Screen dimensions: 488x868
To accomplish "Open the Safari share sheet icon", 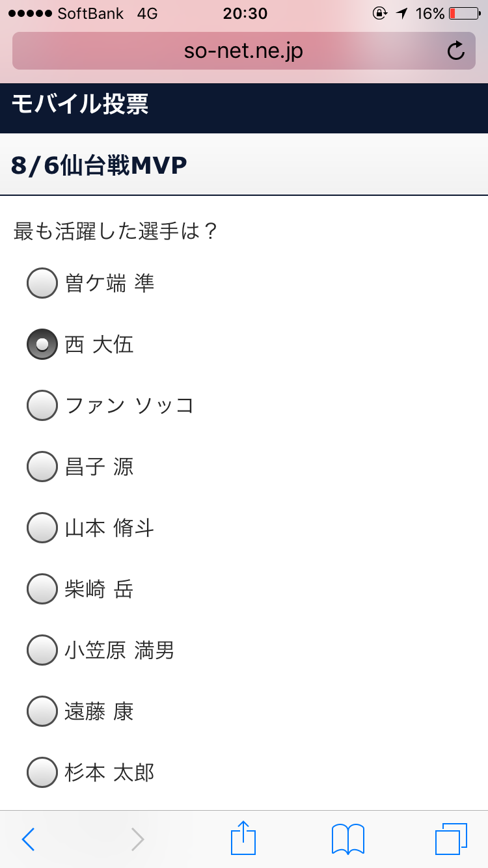I will [x=243, y=838].
